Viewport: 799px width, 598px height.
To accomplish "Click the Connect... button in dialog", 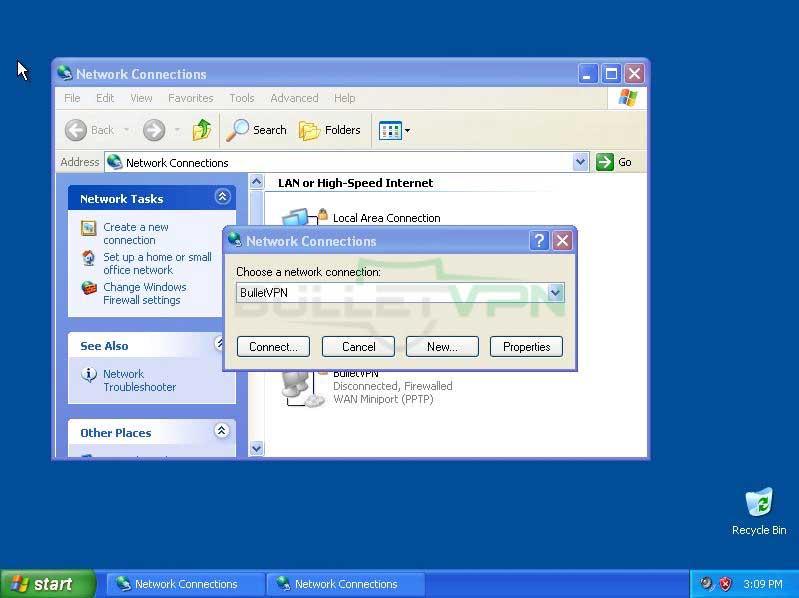I will tap(273, 346).
